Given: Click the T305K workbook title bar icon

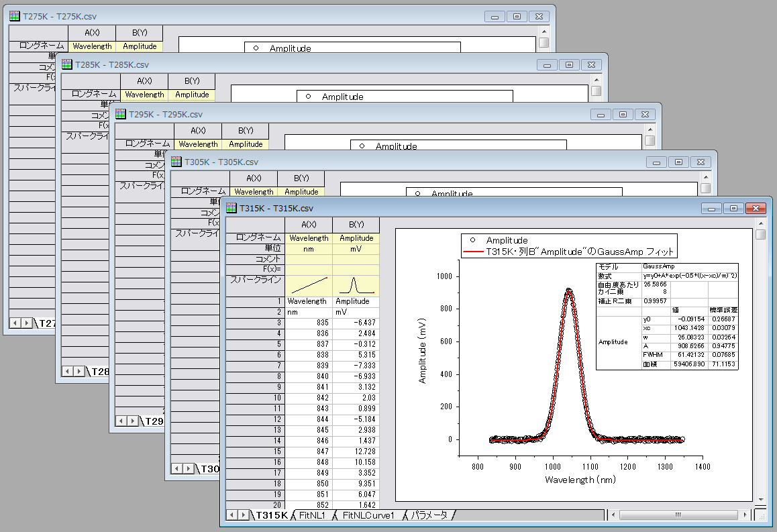Looking at the screenshot, I should (x=176, y=162).
